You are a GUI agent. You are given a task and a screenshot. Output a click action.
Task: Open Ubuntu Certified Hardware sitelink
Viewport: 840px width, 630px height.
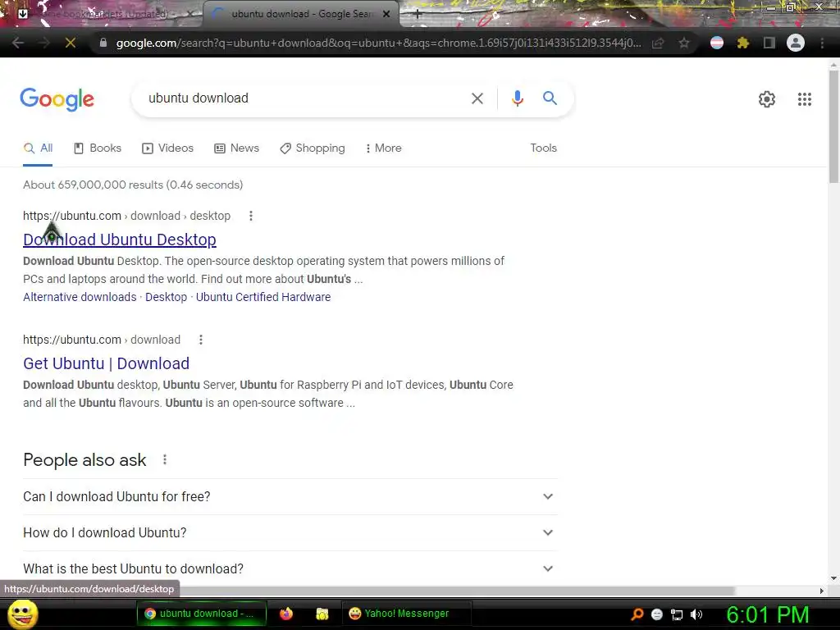point(263,297)
